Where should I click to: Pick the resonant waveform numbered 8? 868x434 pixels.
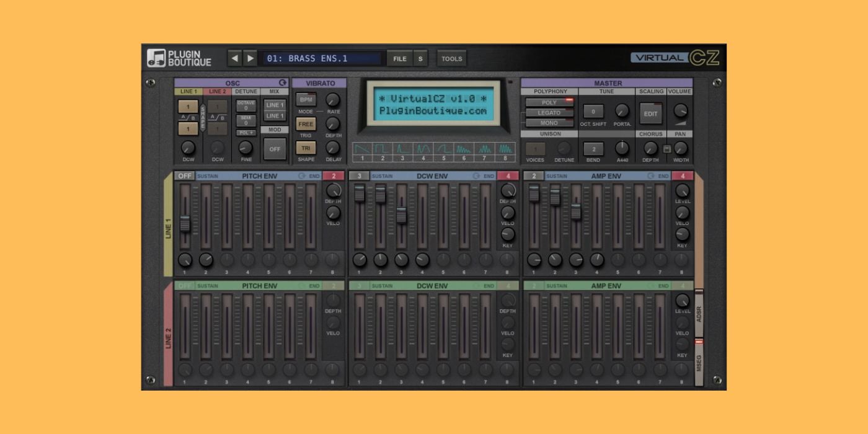(x=506, y=150)
